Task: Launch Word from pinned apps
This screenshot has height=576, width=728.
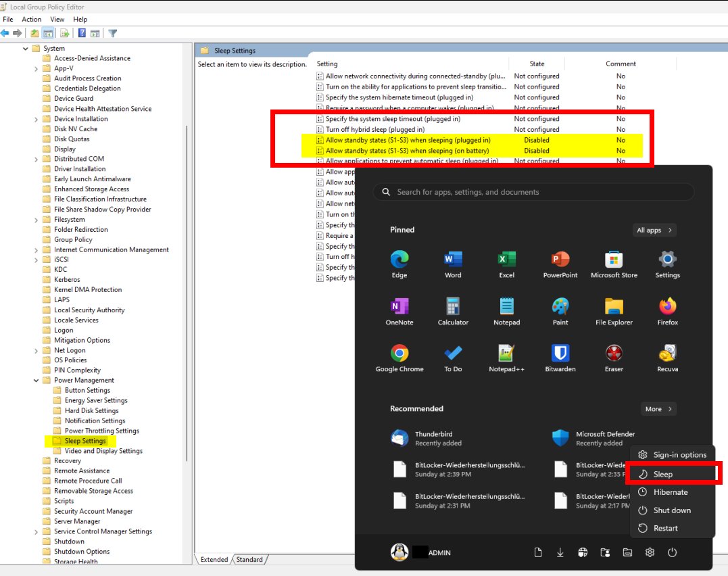Action: pyautogui.click(x=453, y=264)
